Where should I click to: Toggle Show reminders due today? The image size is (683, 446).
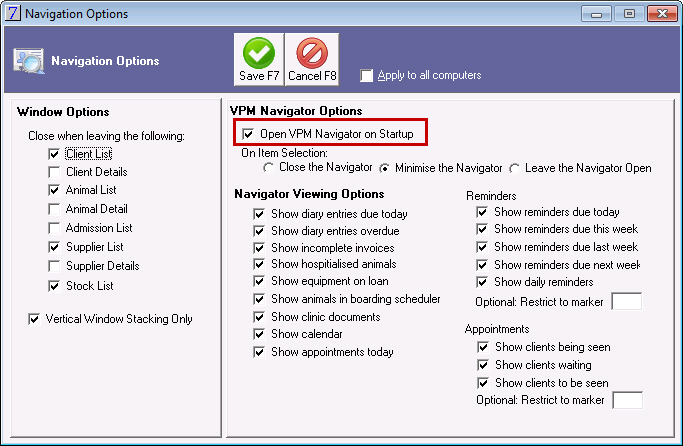coord(482,212)
